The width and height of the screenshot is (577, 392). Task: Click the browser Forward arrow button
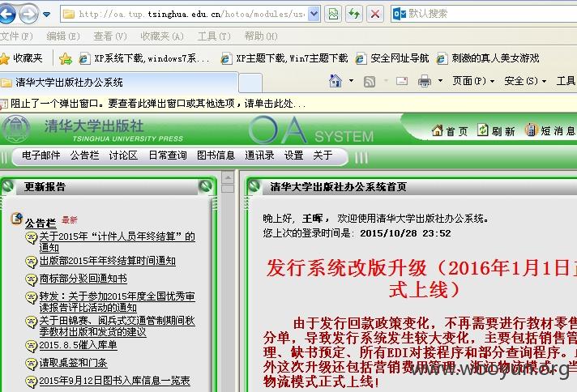pyautogui.click(x=28, y=15)
